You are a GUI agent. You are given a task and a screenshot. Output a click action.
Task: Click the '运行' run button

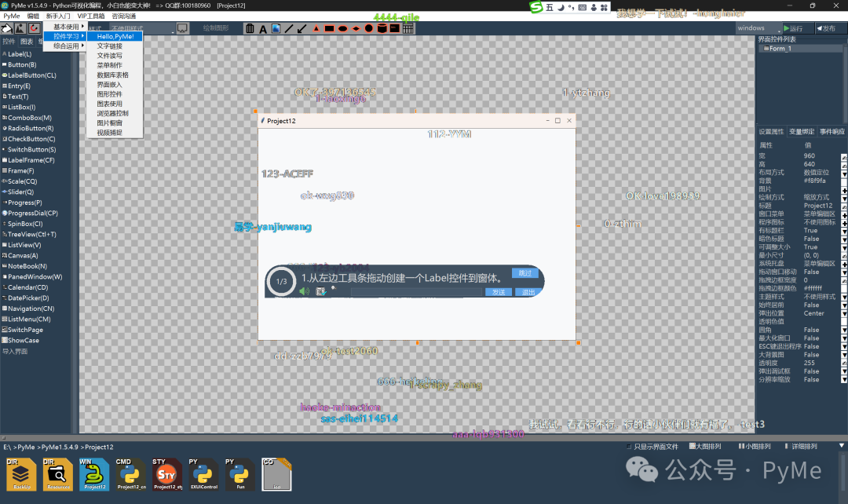(x=794, y=28)
